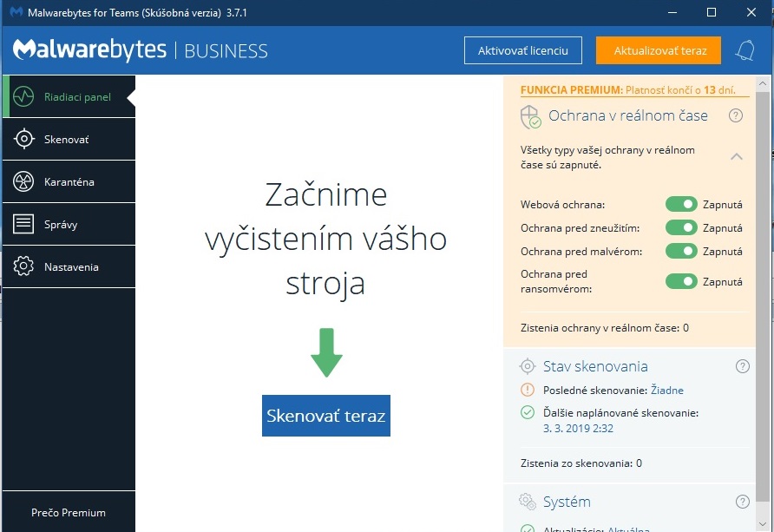Click the Správy reports list icon
This screenshot has width=774, height=532.
[23, 225]
